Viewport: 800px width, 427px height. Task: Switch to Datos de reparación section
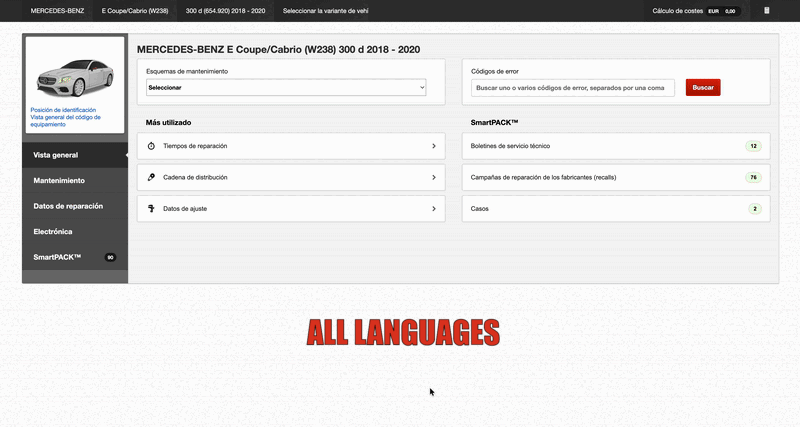(68, 206)
